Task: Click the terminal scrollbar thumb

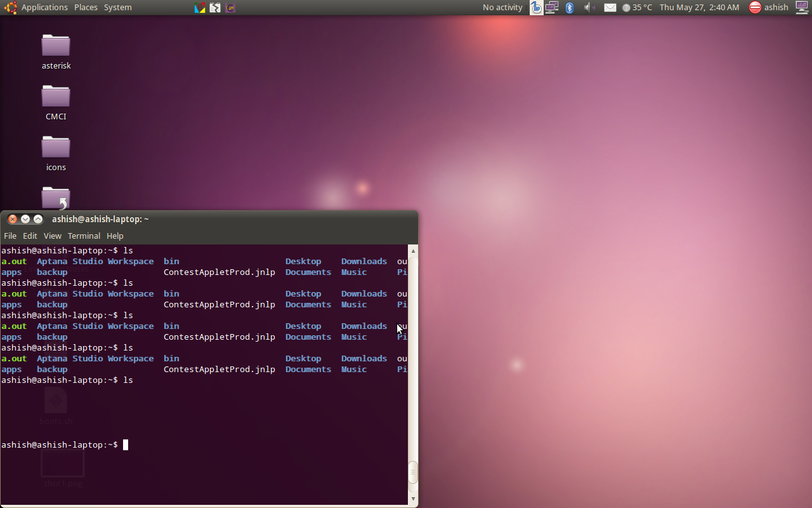Action: (413, 472)
